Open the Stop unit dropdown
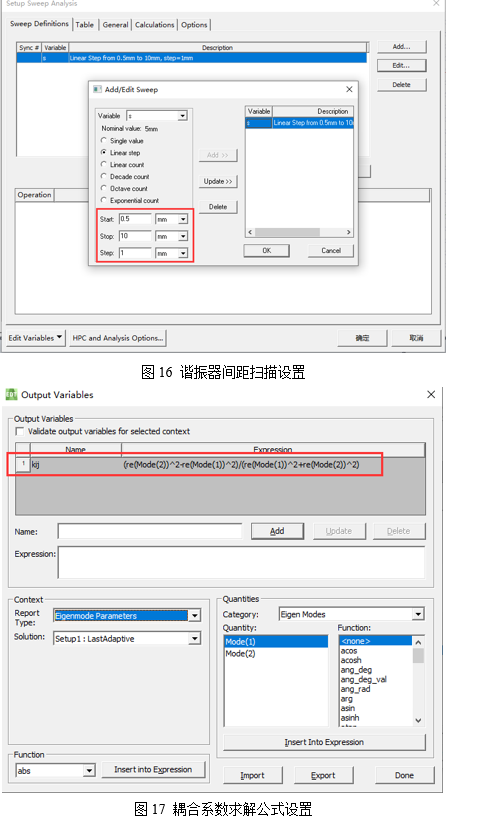Viewport: 503px width, 820px height. (x=183, y=236)
